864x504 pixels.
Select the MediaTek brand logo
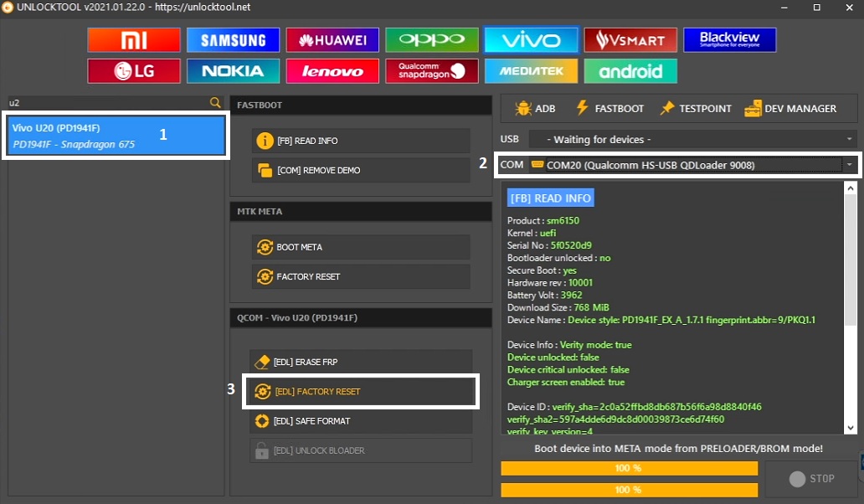pos(531,71)
